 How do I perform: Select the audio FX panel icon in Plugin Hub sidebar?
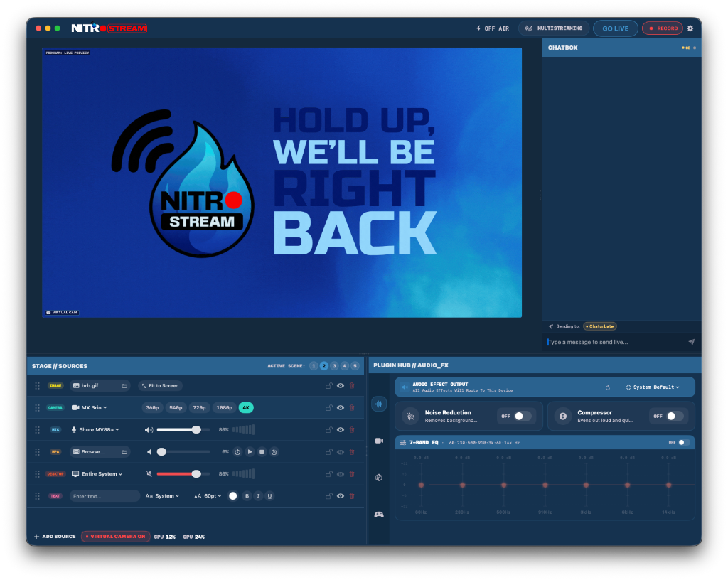pyautogui.click(x=380, y=404)
